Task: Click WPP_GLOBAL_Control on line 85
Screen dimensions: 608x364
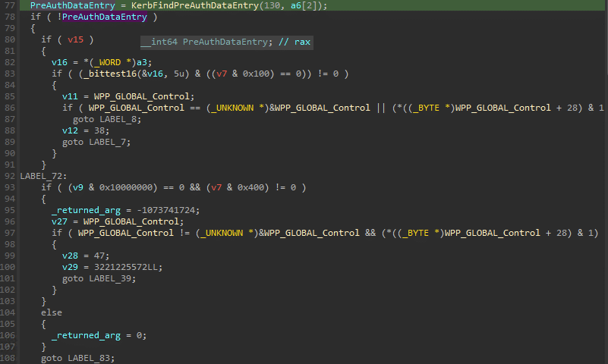Action: (141, 96)
